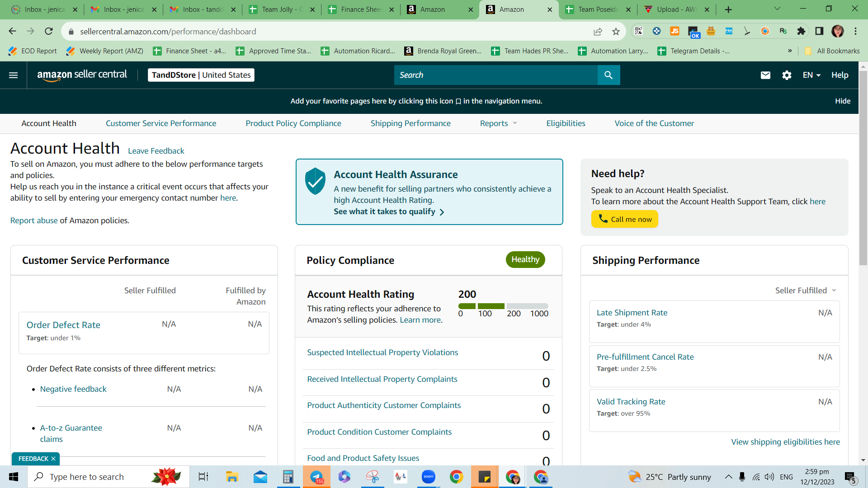Open a new browser tab
This screenshot has width=868, height=488.
click(x=728, y=9)
